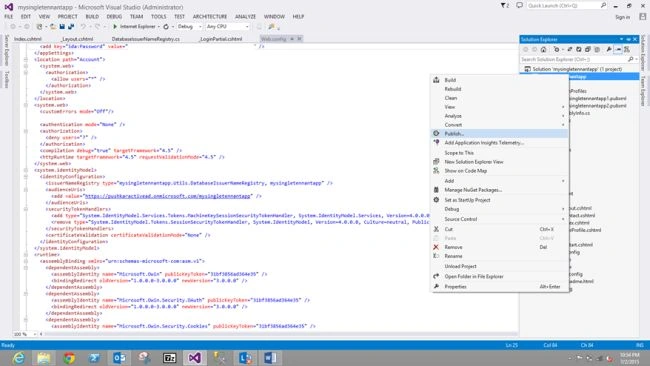
Task: Expand the View submenu in the context menu
Action: tap(499, 107)
